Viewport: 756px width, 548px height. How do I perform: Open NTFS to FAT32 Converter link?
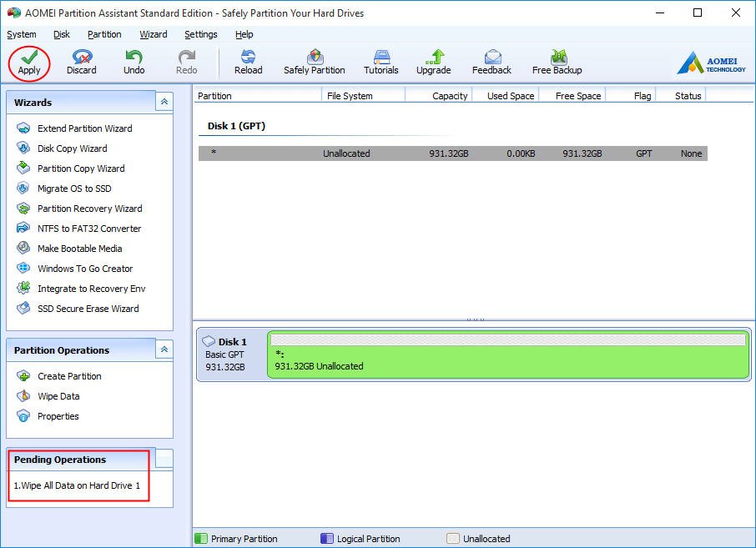coord(89,229)
